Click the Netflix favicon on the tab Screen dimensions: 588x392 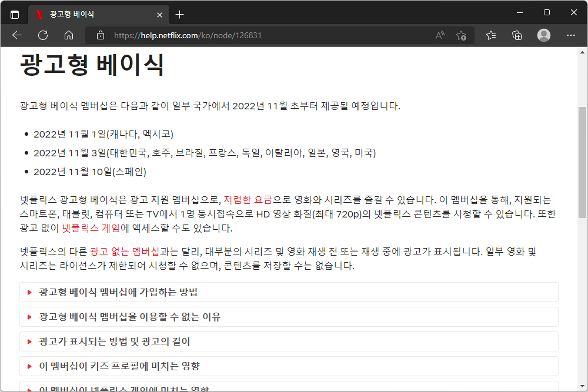click(x=39, y=15)
